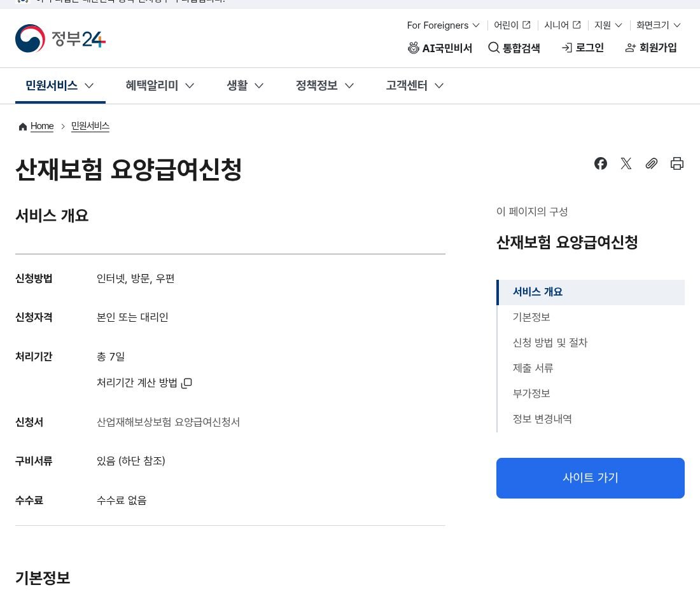700x599 pixels.
Task: Expand For Foreigners dropdown
Action: [x=443, y=25]
